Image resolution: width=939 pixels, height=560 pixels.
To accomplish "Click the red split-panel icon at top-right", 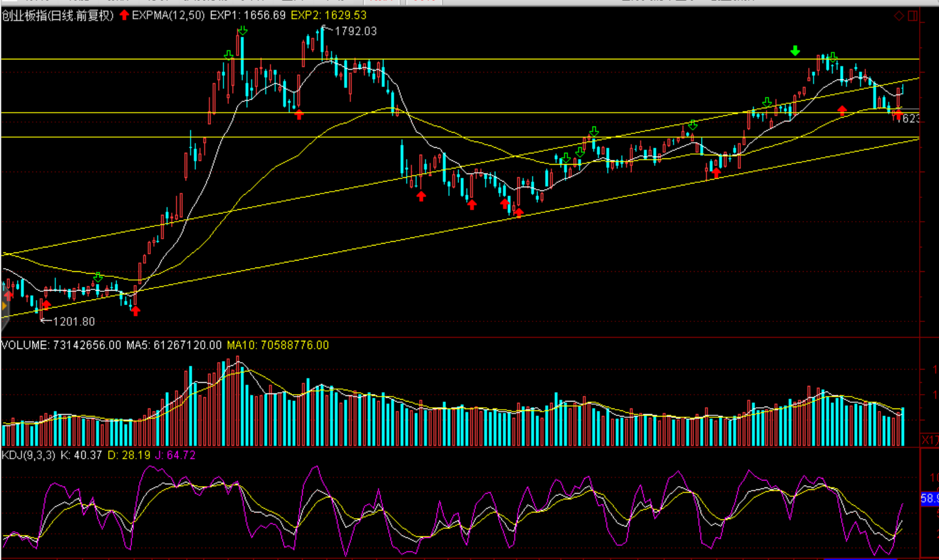I will point(913,16).
